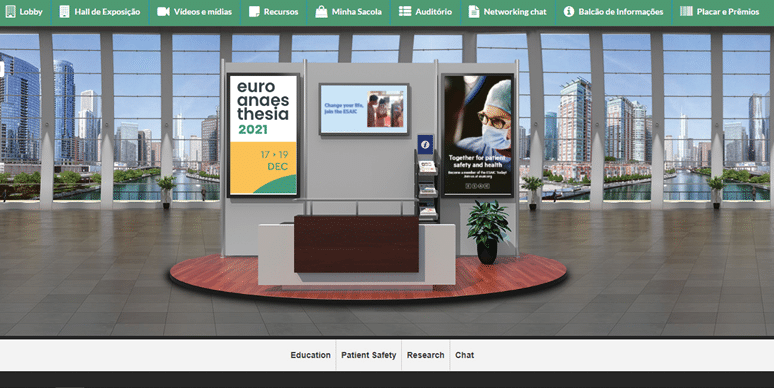Click the Hall de Exposição building icon
Image resolution: width=774 pixels, height=390 pixels.
tap(64, 11)
